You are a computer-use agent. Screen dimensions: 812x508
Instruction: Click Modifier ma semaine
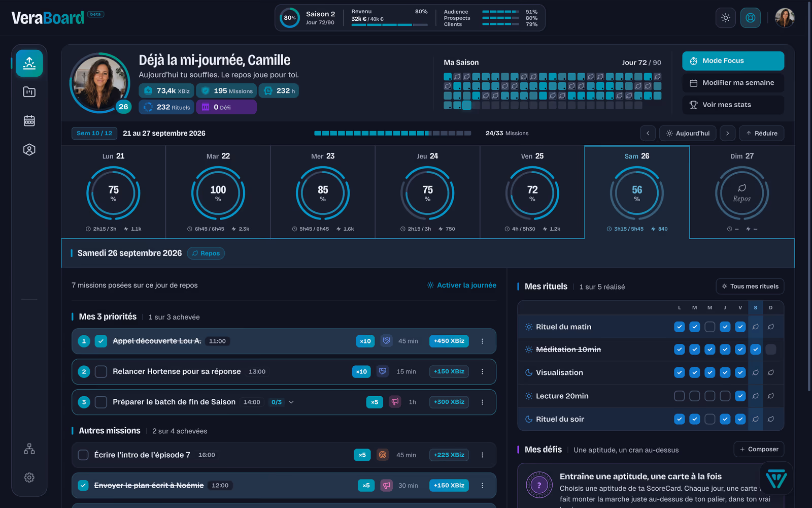pyautogui.click(x=733, y=83)
